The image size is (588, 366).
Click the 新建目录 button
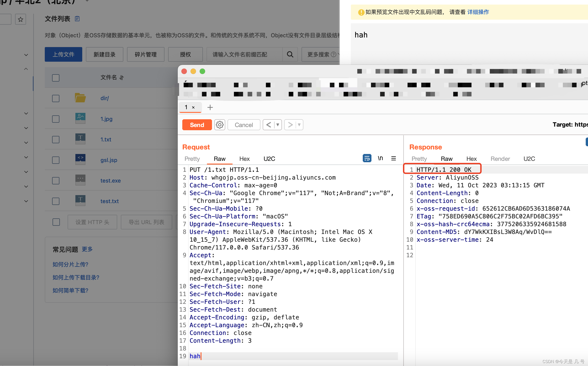tap(105, 54)
